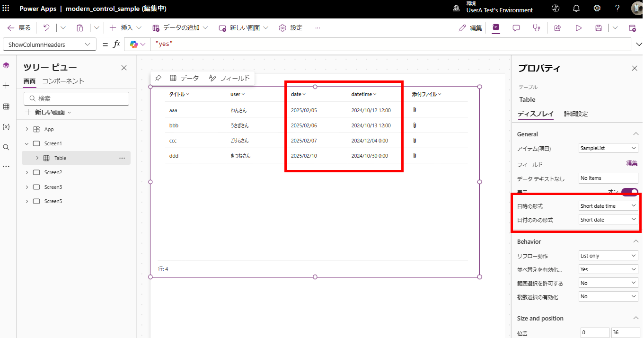Screen dimensions: 644x338
Task: Save the app using the floppy disk icon
Action: (598, 27)
